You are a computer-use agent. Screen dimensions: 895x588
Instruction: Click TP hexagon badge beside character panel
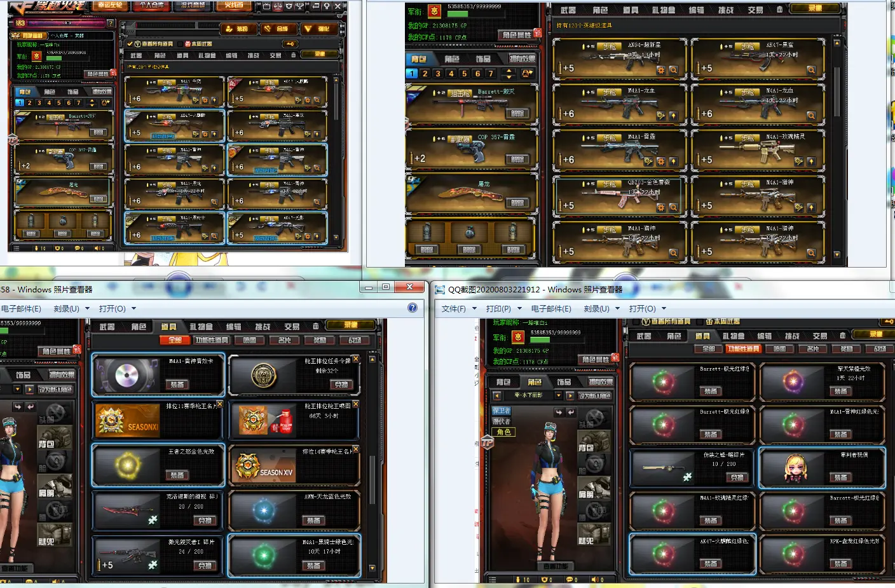coord(488,442)
